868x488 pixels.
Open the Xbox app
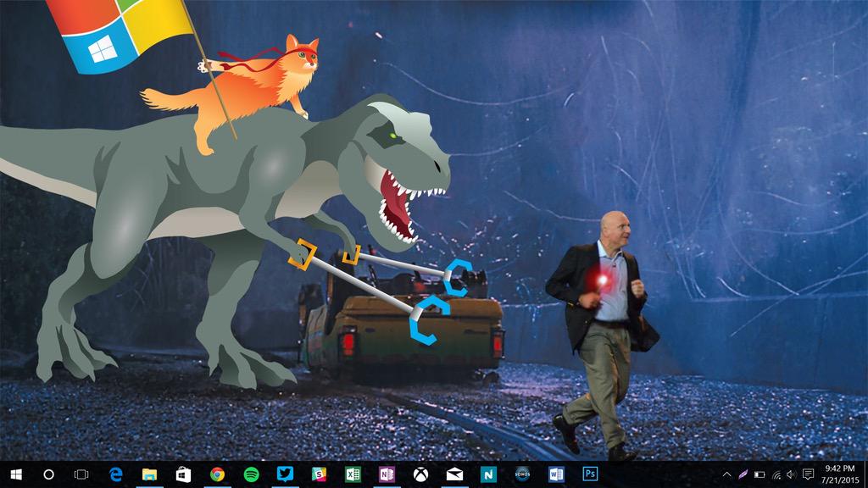tap(420, 474)
